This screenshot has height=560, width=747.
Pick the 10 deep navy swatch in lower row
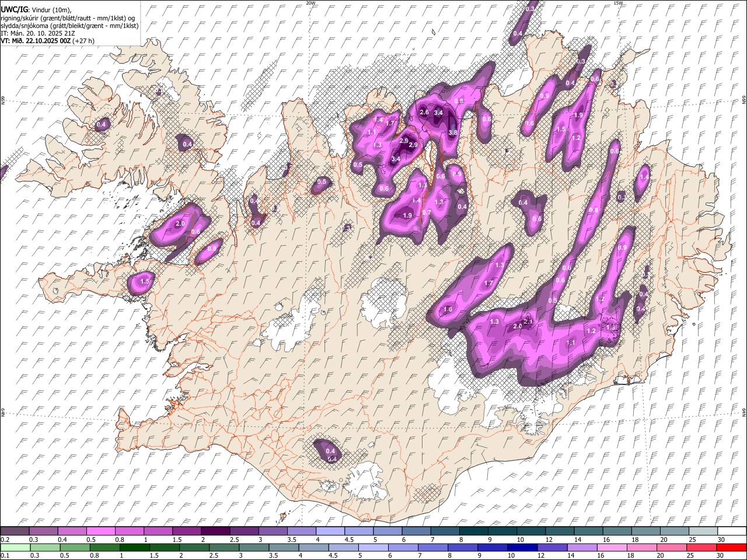(x=522, y=548)
